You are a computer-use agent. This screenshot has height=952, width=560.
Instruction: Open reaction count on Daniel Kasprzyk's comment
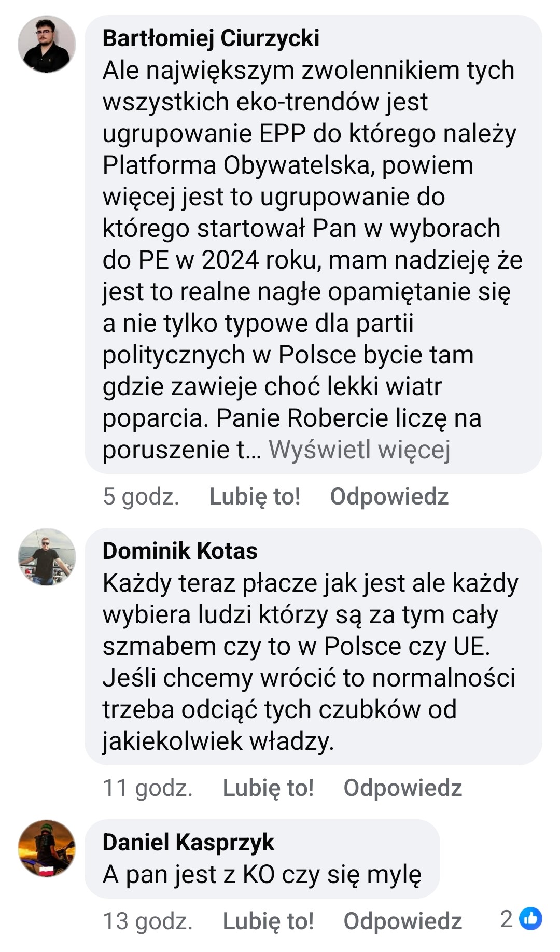[521, 919]
